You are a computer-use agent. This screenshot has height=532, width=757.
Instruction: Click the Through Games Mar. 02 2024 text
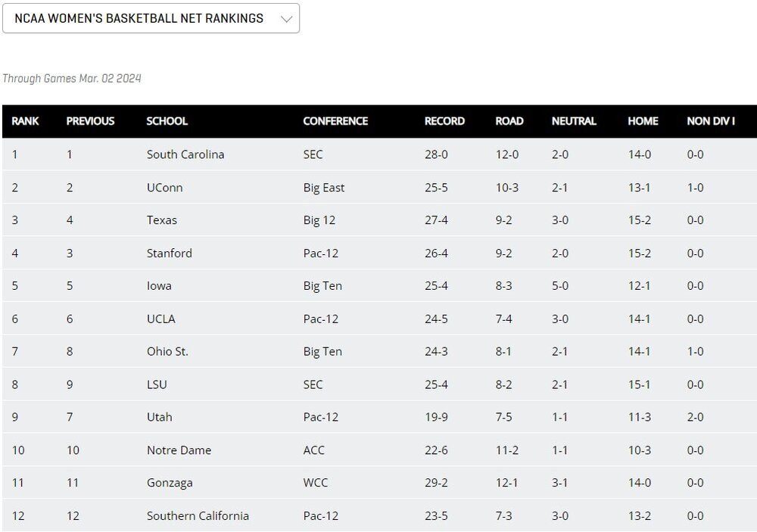click(72, 79)
